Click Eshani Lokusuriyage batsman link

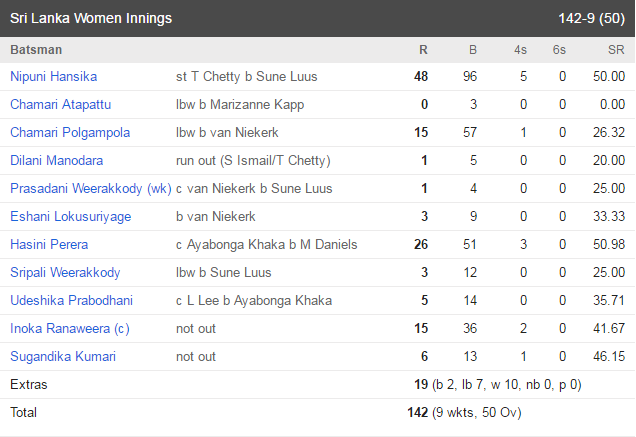click(71, 216)
